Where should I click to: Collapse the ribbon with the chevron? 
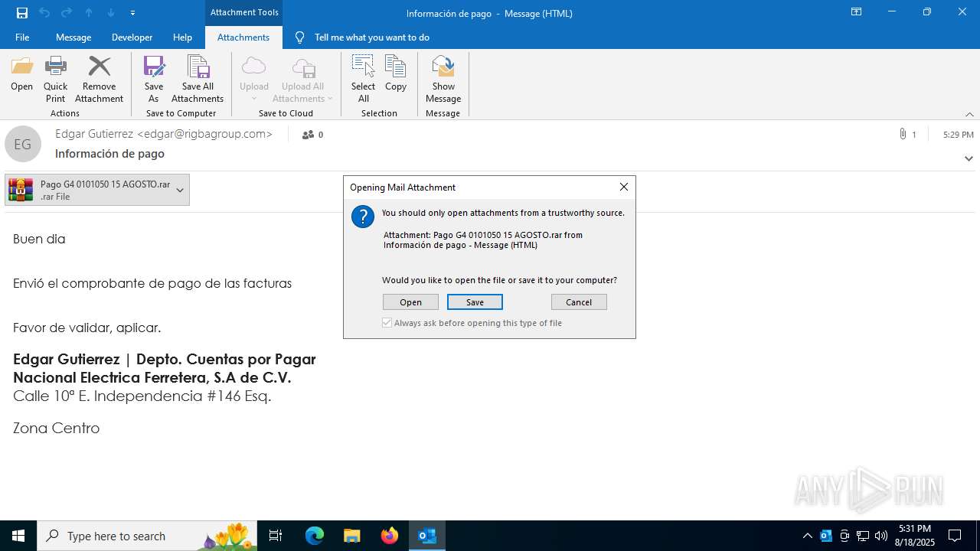(x=969, y=114)
